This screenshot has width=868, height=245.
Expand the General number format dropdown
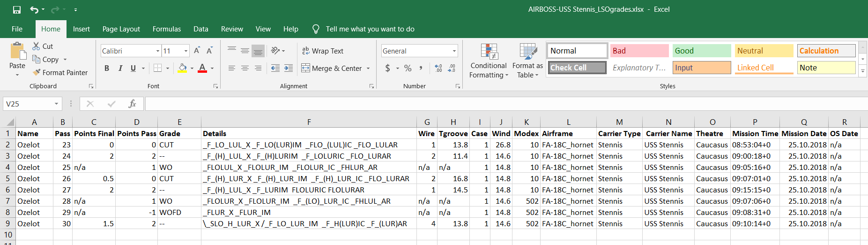454,51
